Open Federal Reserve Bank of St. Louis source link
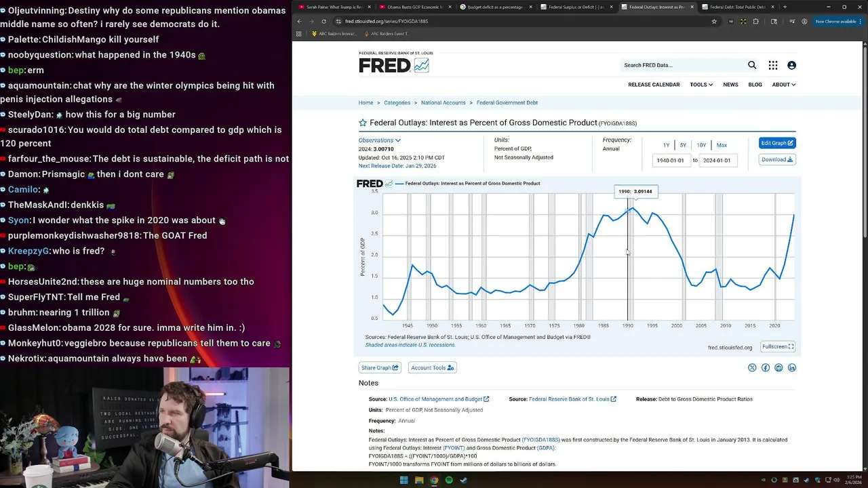Viewport: 868px width, 488px height. point(572,399)
